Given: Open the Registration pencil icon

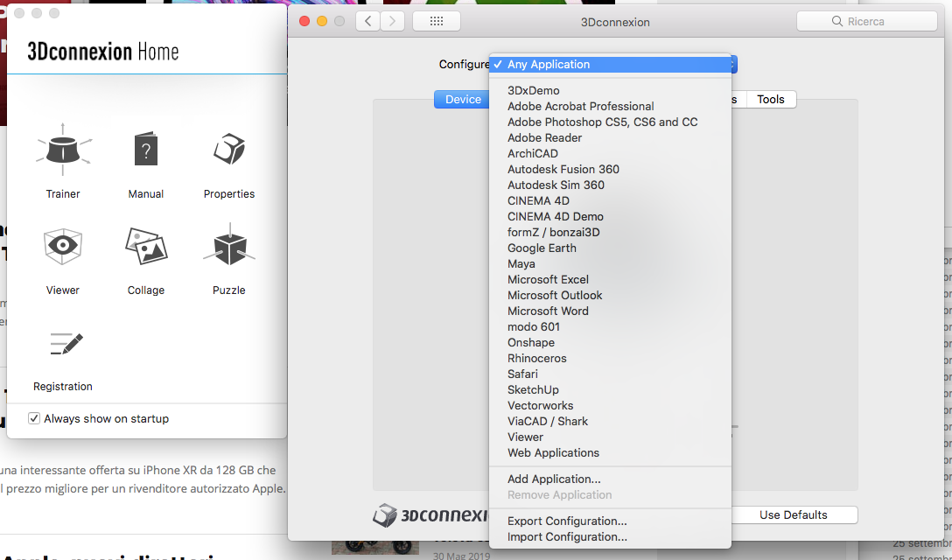Looking at the screenshot, I should [x=66, y=344].
